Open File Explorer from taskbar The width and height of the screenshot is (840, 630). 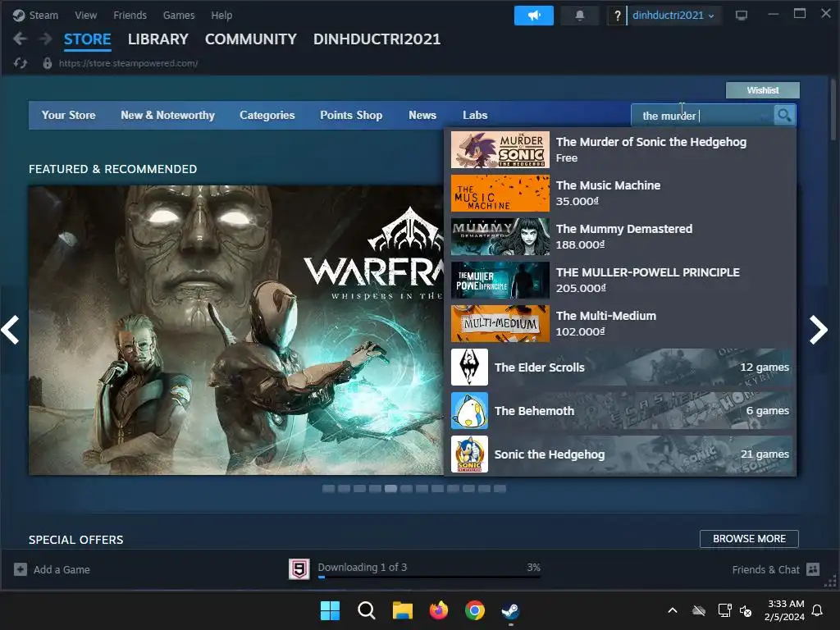pos(402,610)
